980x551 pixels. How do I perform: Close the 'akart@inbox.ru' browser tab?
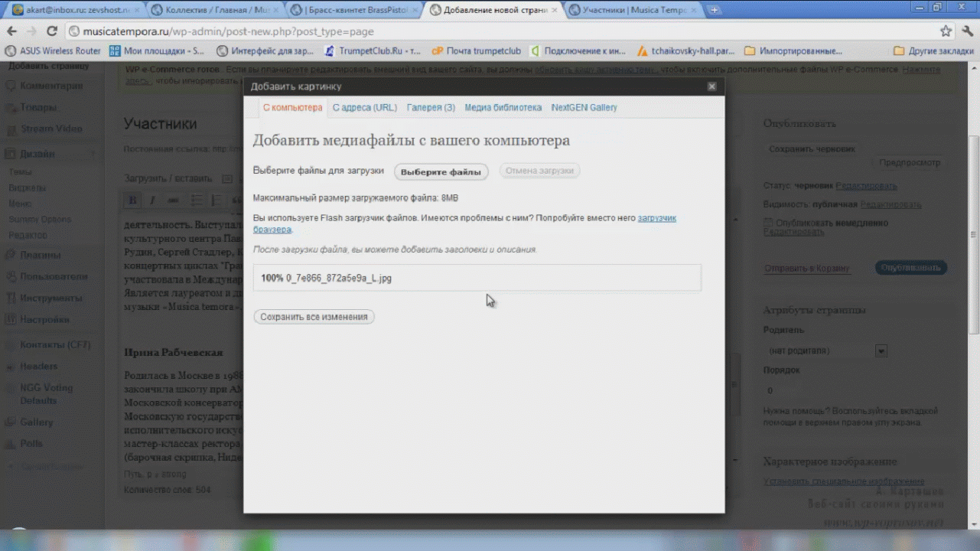135,10
